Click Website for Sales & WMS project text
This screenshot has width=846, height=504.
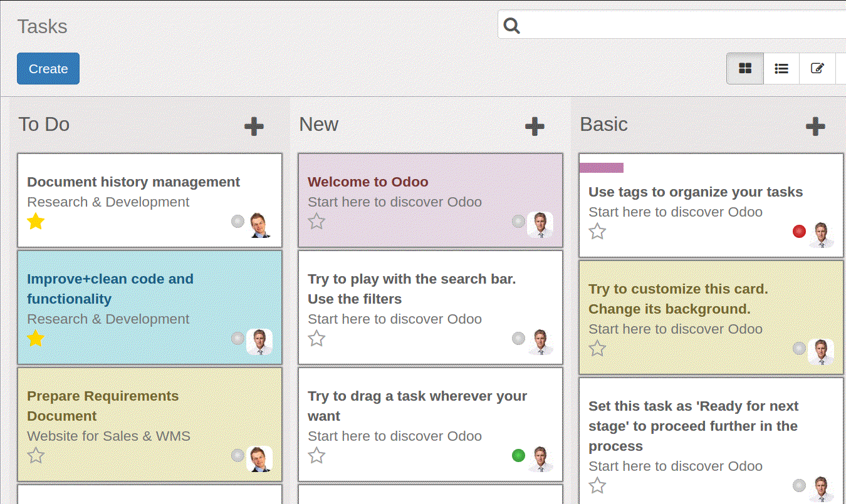(x=108, y=436)
